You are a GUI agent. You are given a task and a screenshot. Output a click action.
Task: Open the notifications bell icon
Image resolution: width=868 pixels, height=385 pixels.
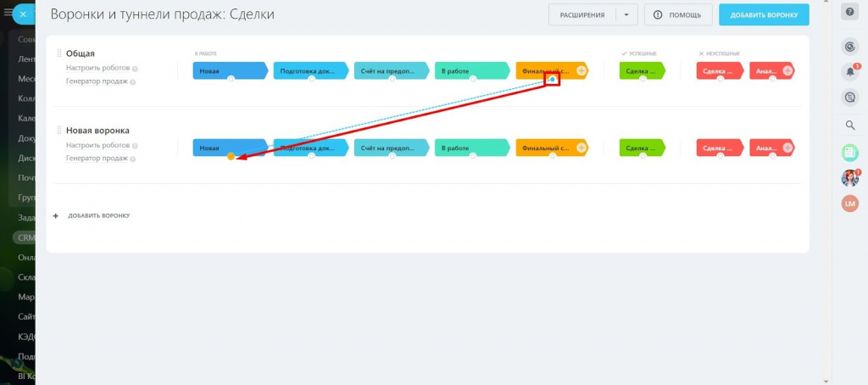point(850,72)
